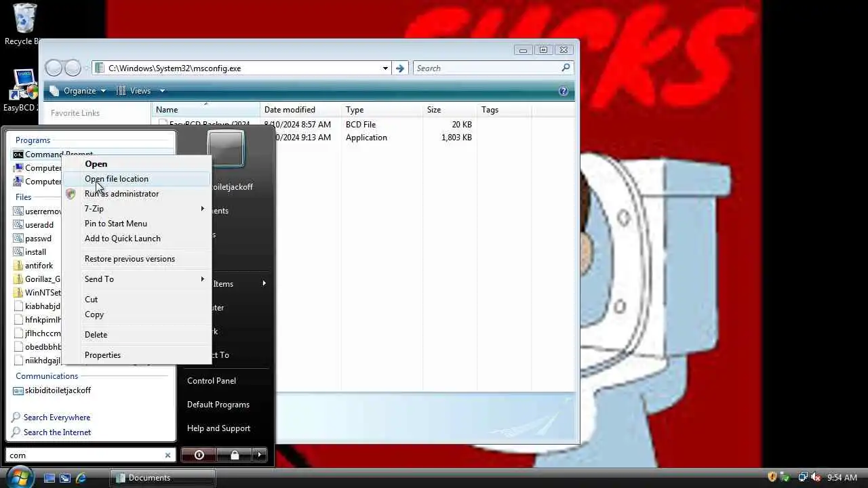Expand the Recent Items submenu arrow
Screen dimensions: 868x488
[264, 283]
